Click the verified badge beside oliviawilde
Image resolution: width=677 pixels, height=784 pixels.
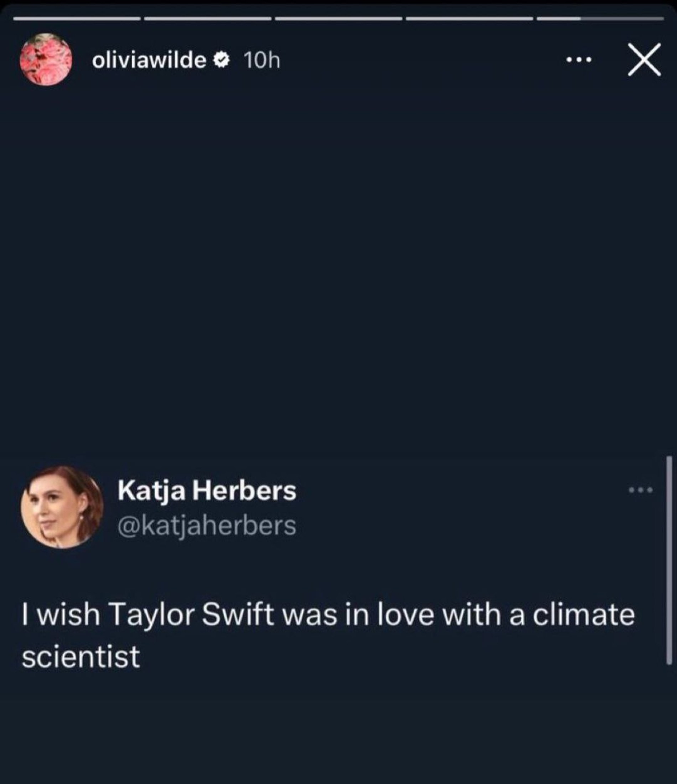pos(221,60)
